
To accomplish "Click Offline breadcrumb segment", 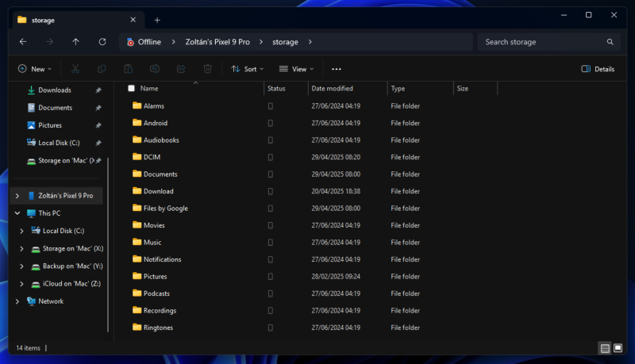I will point(149,42).
